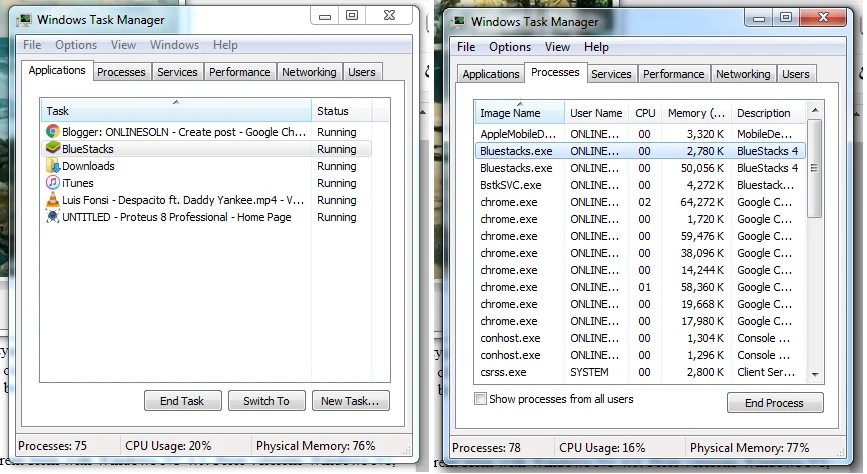The height and width of the screenshot is (474, 867).
Task: Switch to Users tab in right window
Action: click(x=796, y=74)
